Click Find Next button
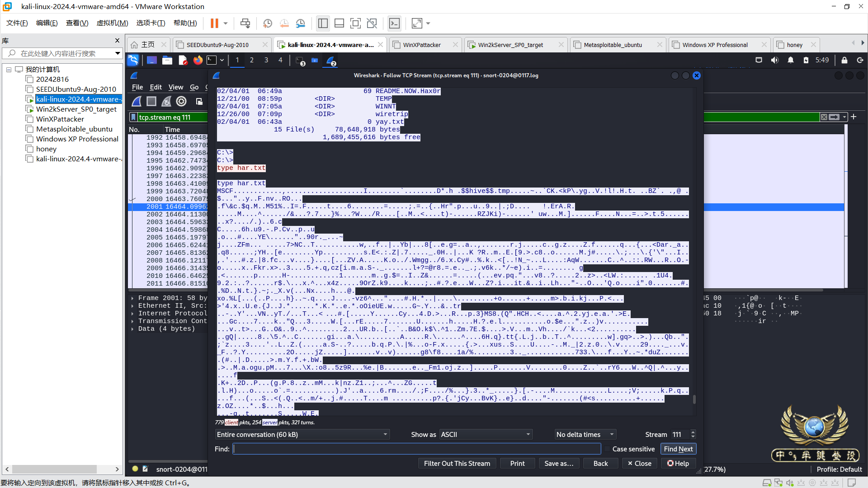Image resolution: width=868 pixels, height=488 pixels. pyautogui.click(x=678, y=449)
